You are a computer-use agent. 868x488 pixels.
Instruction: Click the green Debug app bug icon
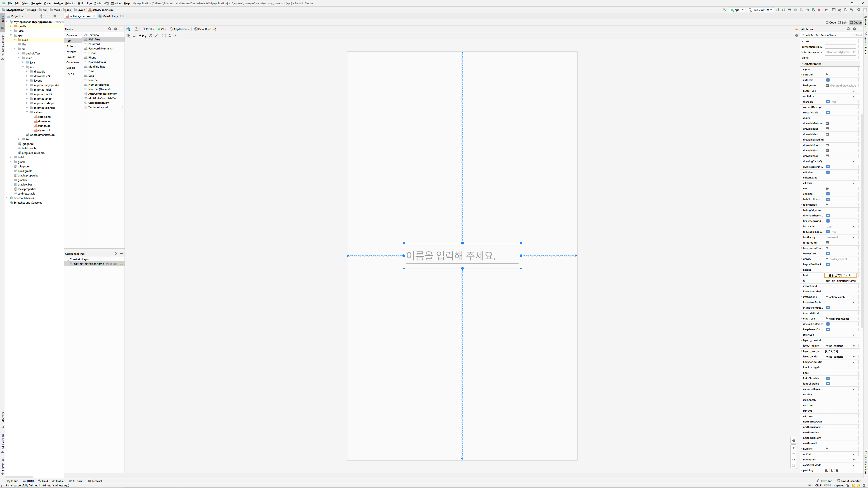(x=796, y=10)
